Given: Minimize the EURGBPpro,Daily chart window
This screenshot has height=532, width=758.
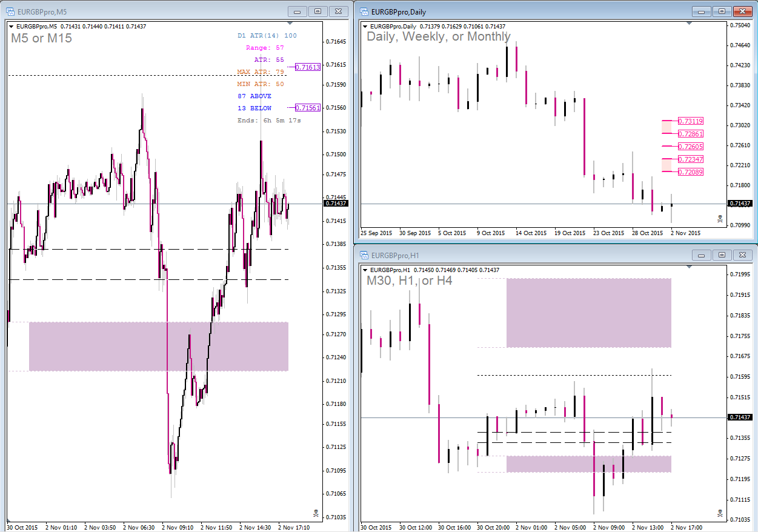Looking at the screenshot, I should [702, 11].
